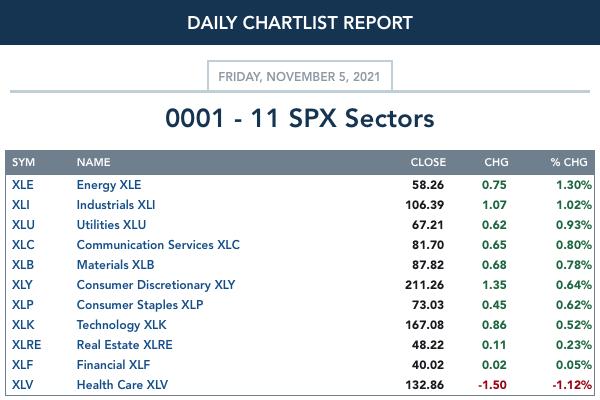Open Communication Services XLC link

158,245
